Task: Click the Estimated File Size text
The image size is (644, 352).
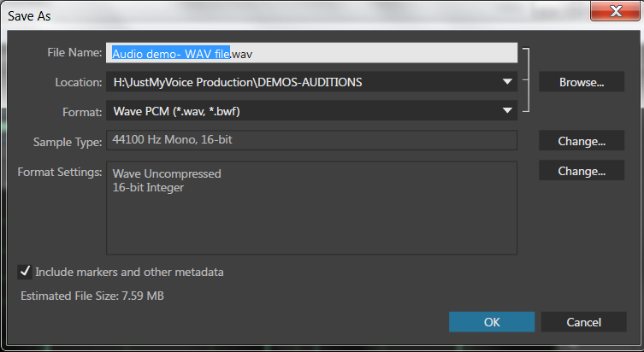Action: [92, 296]
